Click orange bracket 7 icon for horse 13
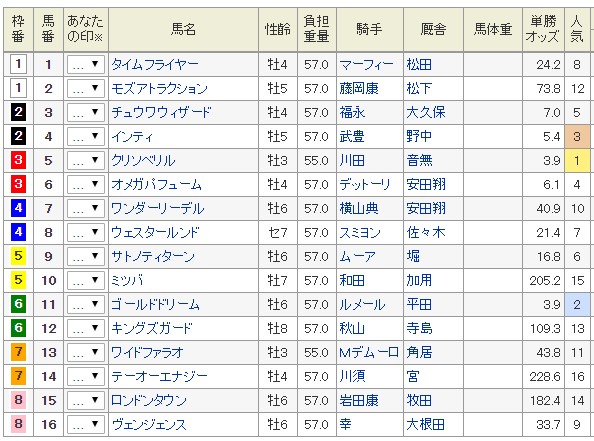The width and height of the screenshot is (594, 441). [18, 352]
